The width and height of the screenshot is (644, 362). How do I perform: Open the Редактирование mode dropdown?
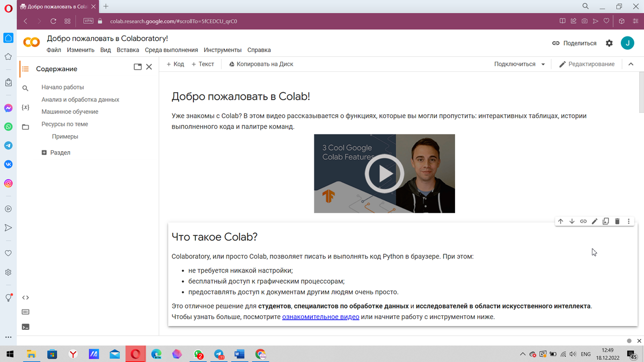click(x=587, y=64)
